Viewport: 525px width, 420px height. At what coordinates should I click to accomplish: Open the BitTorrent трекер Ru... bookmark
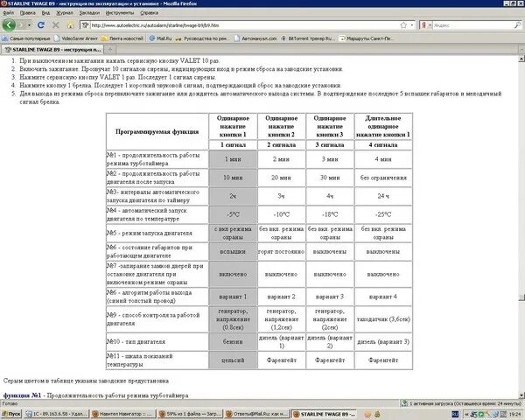click(x=308, y=38)
